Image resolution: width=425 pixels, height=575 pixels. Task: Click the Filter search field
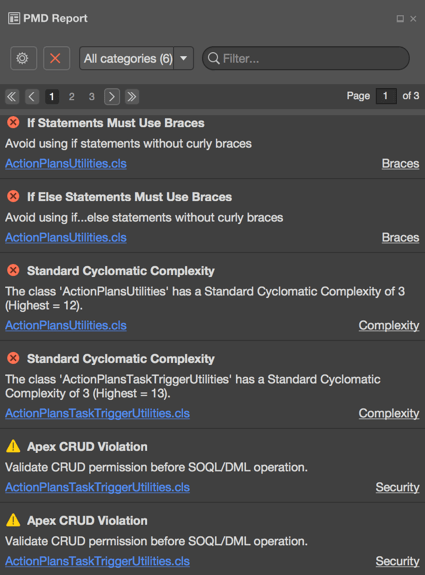306,58
